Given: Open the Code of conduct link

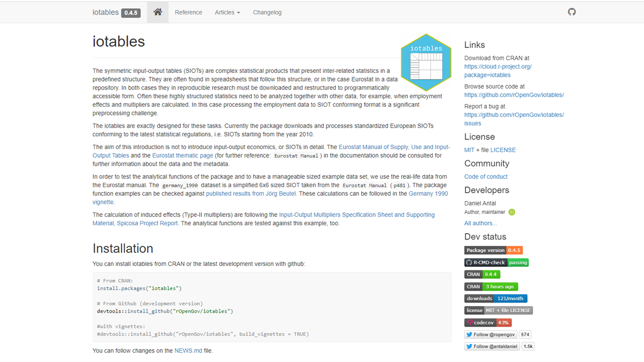Looking at the screenshot, I should (x=486, y=176).
